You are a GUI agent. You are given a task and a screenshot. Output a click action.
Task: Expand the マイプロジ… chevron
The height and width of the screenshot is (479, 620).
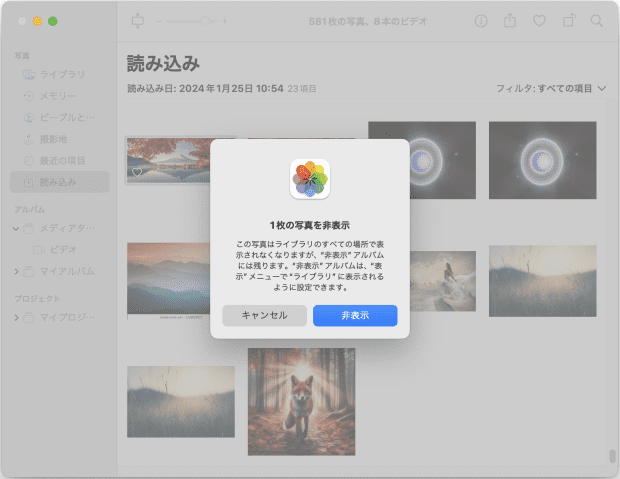[x=16, y=317]
